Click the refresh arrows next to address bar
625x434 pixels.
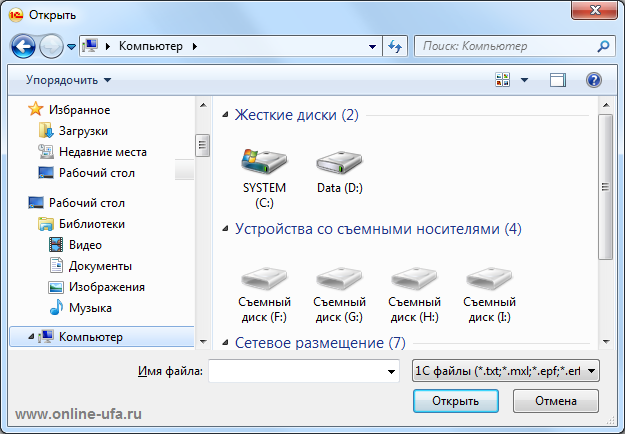click(x=395, y=46)
